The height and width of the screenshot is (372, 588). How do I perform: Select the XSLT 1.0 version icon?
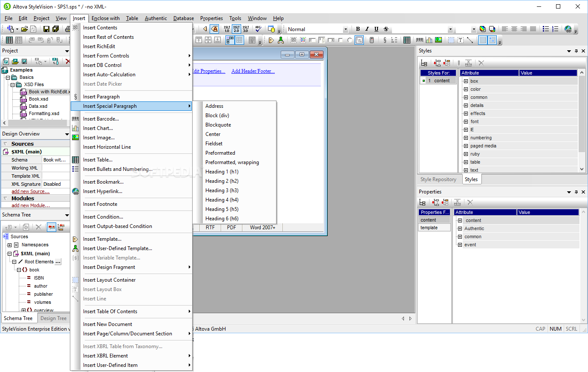tap(227, 29)
